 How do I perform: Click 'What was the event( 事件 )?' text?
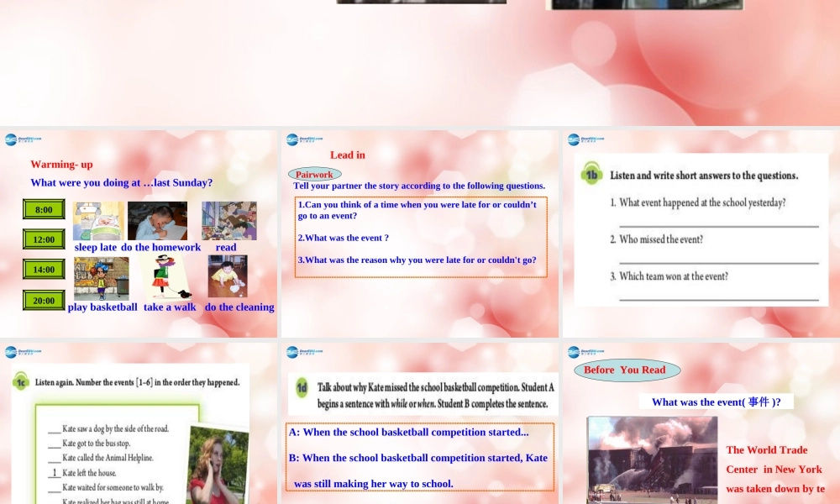pyautogui.click(x=717, y=402)
